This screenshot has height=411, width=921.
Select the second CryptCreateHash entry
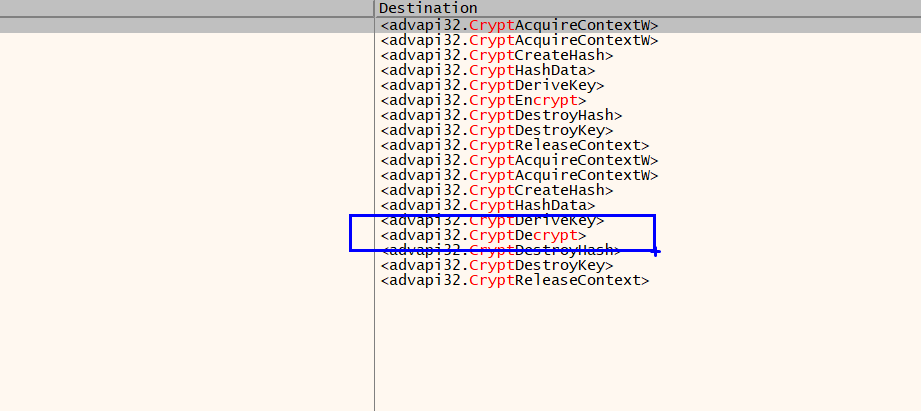(x=496, y=190)
